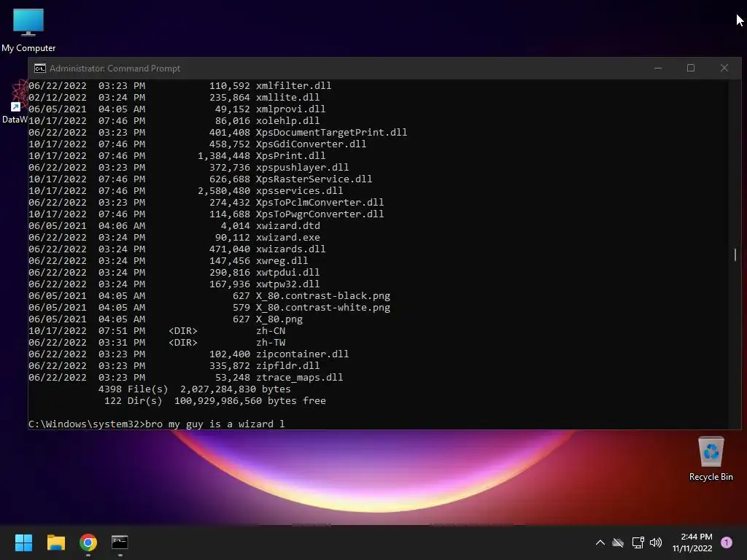
Task: Click XpsGdiConverter.dll in the listing
Action: 311,144
